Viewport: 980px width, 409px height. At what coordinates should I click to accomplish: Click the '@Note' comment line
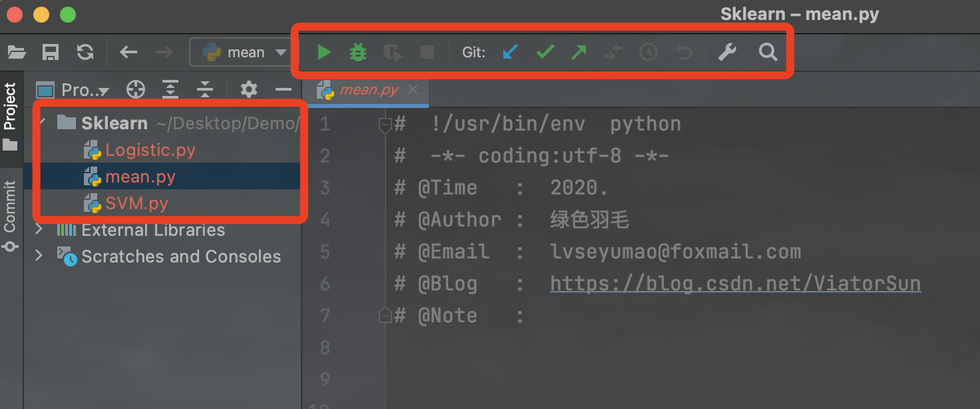[x=459, y=316]
